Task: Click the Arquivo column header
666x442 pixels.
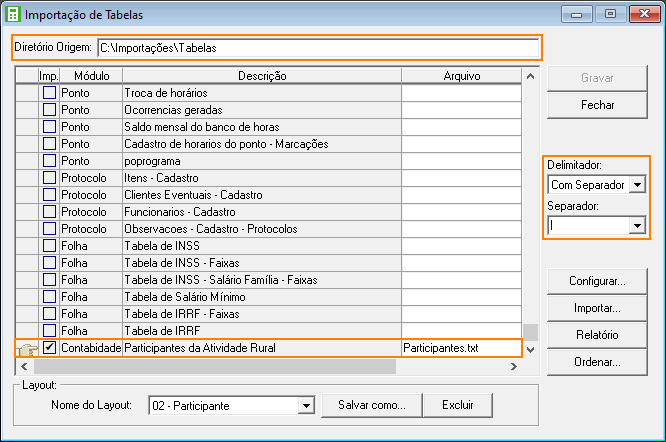Action: click(462, 76)
